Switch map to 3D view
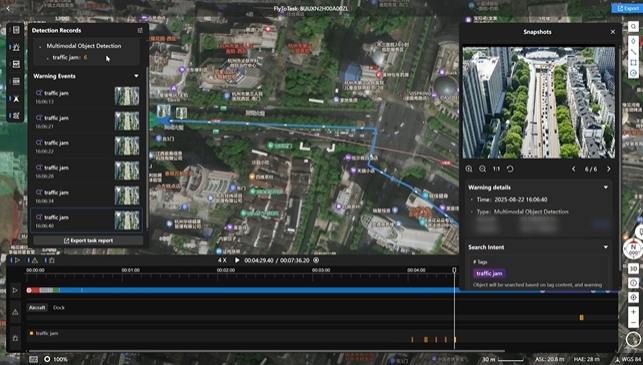 [633, 269]
